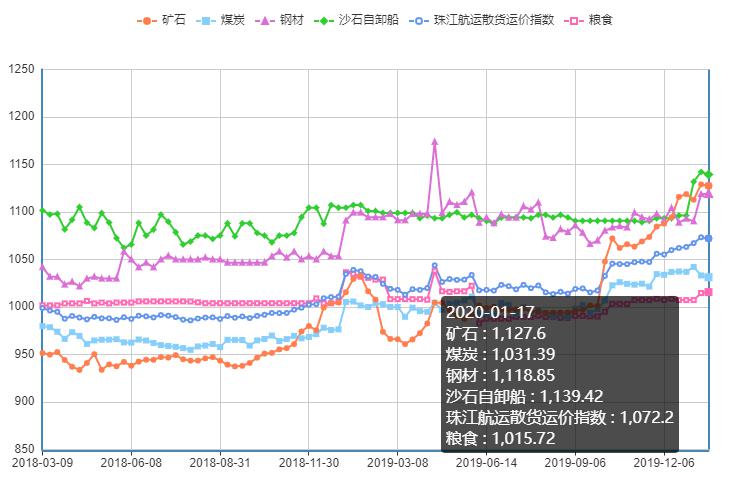The image size is (734, 477).
Task: Hide the 钢材 series via legend
Action: point(279,20)
